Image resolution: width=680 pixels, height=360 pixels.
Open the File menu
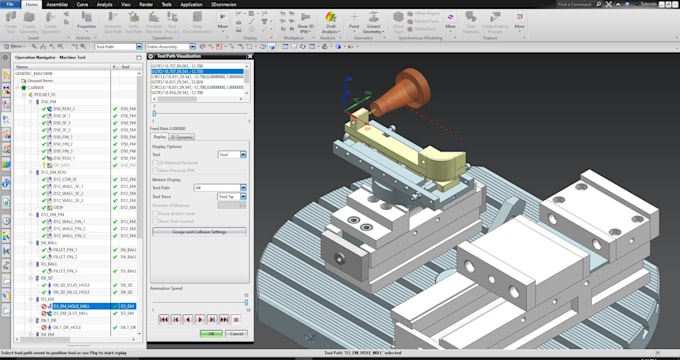(x=10, y=4)
